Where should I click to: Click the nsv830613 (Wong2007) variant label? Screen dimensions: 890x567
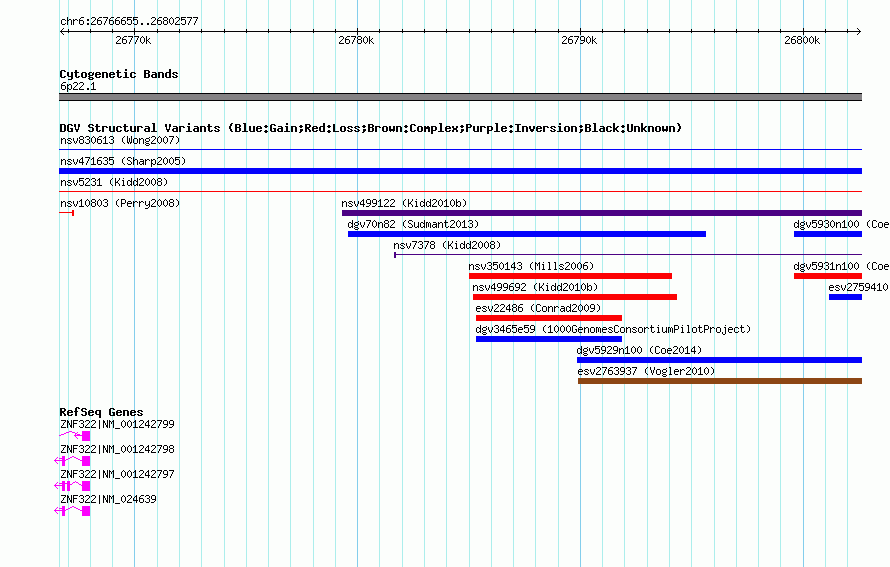[x=120, y=140]
